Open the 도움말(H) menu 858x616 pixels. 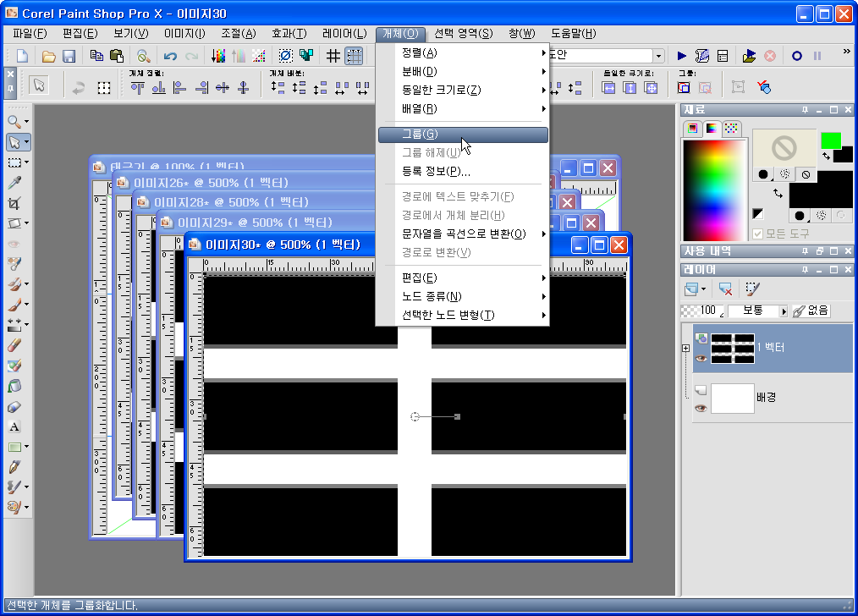(x=574, y=34)
